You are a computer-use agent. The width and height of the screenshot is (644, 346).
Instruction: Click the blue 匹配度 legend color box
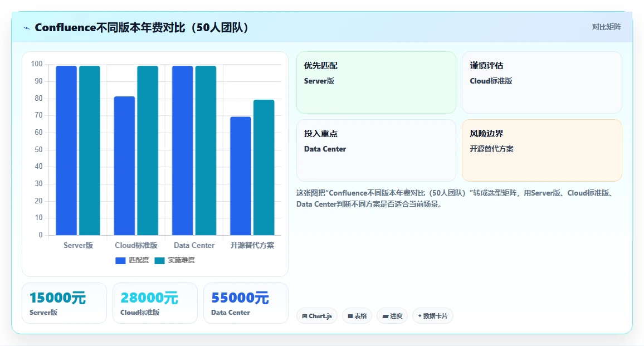pos(120,261)
